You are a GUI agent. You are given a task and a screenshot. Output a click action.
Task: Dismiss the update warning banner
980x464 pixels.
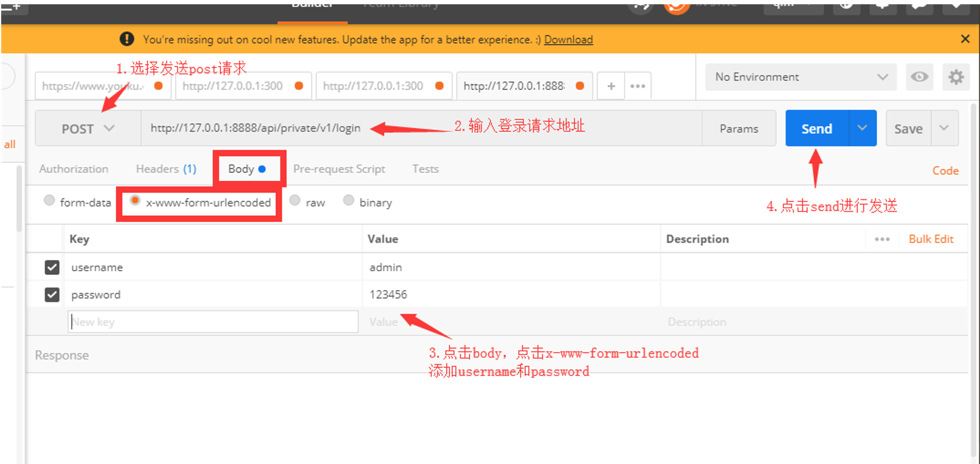[965, 39]
